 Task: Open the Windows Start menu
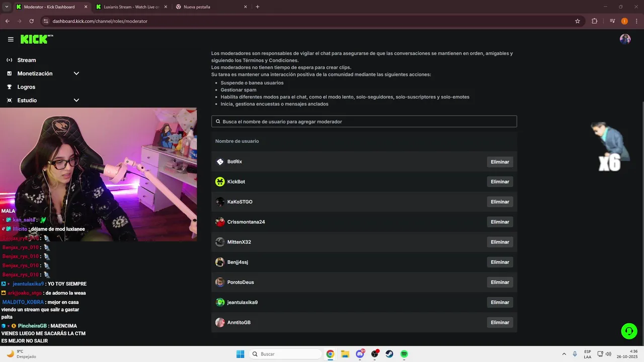tap(240, 354)
